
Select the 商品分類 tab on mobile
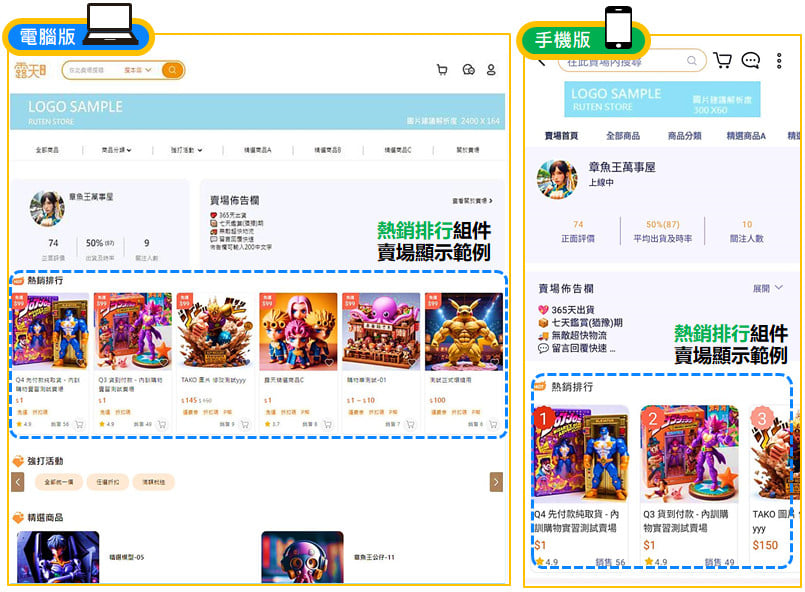[x=684, y=136]
